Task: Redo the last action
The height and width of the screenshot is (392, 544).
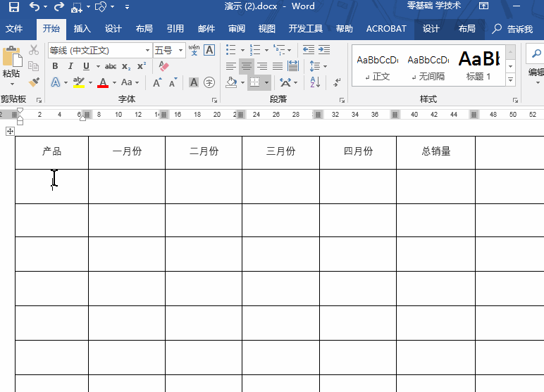Action: point(59,6)
